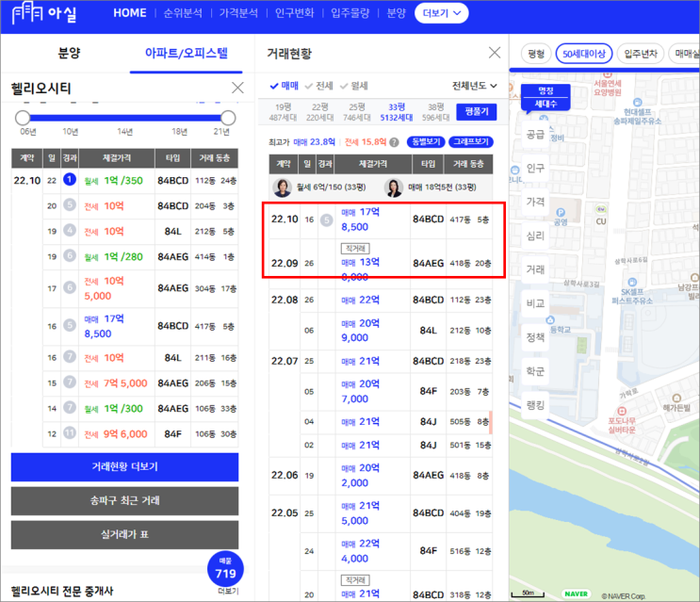The height and width of the screenshot is (602, 700).
Task: Select the 명칭 map label option
Action: tap(545, 90)
